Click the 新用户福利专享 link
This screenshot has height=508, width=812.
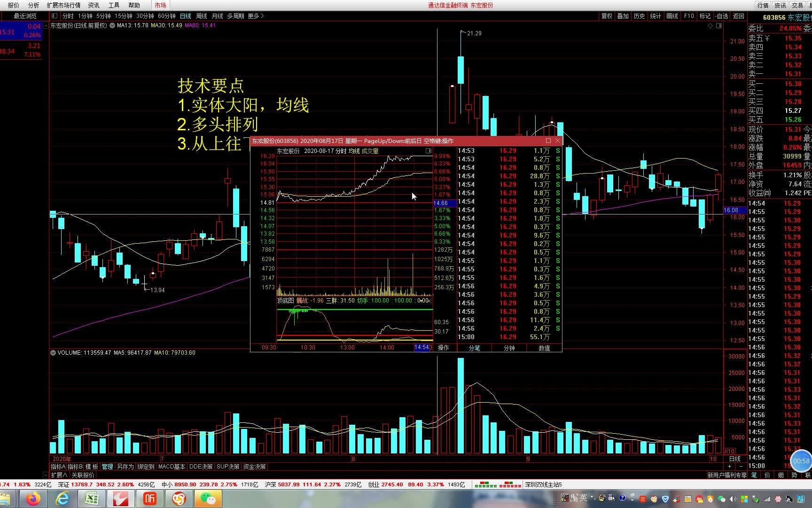point(727,475)
